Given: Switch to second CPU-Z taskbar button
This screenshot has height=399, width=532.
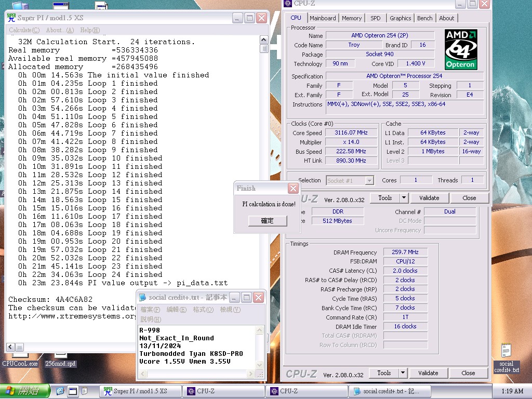Looking at the screenshot, I should point(307,391).
